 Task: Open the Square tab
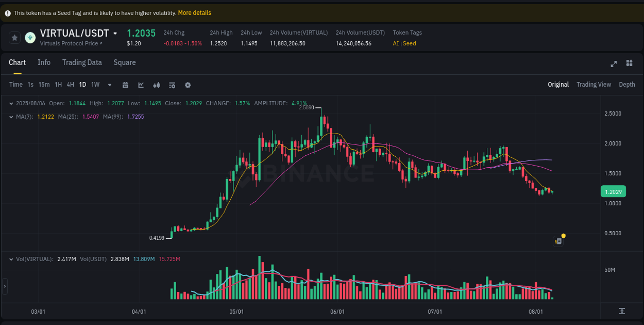coord(124,62)
